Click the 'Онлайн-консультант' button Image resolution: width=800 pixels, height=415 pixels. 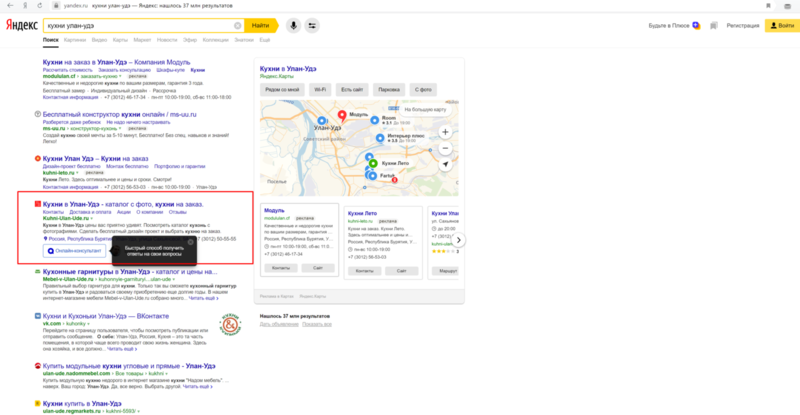[73, 251]
